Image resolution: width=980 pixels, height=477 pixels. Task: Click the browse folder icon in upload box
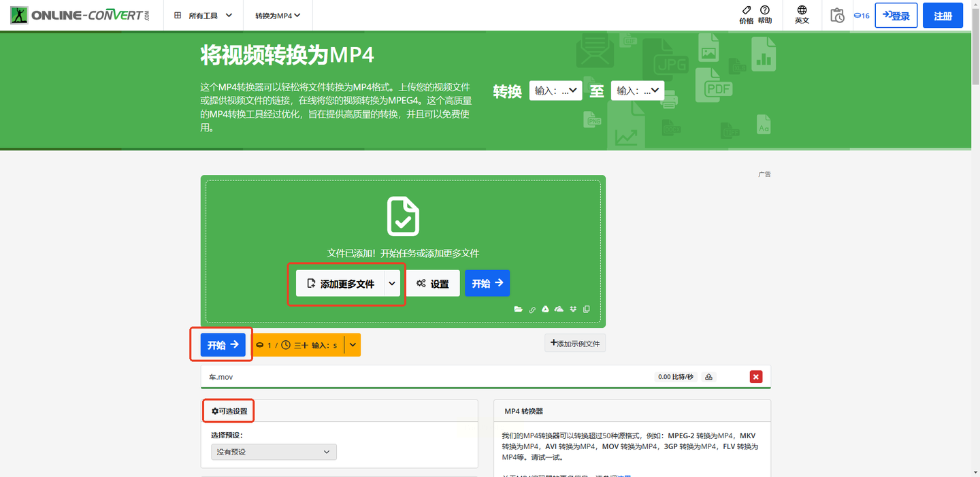519,309
